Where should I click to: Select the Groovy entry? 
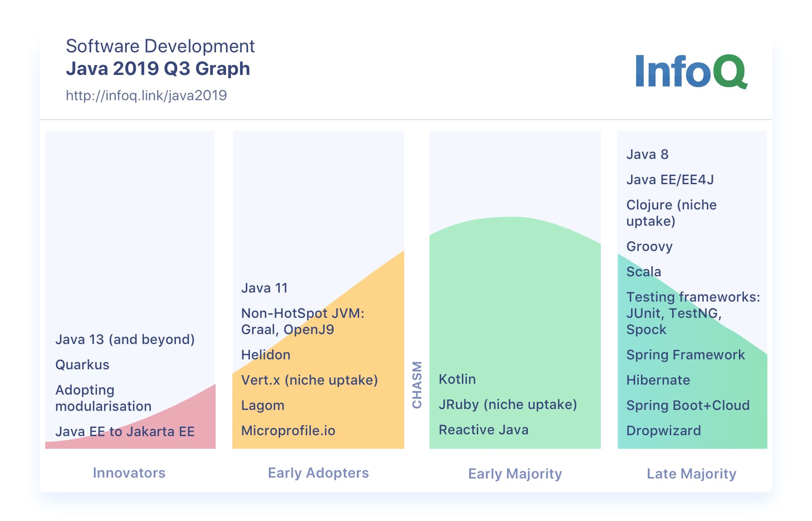[649, 247]
